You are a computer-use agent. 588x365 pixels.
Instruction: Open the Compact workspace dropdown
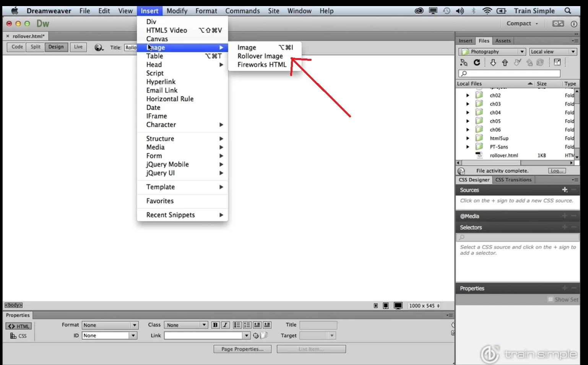522,24
